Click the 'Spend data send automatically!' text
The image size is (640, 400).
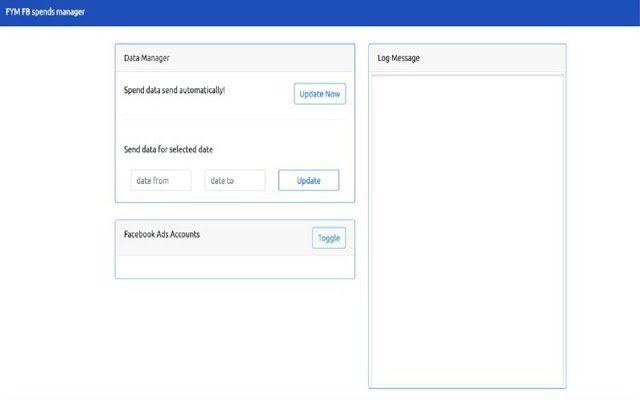(x=174, y=90)
